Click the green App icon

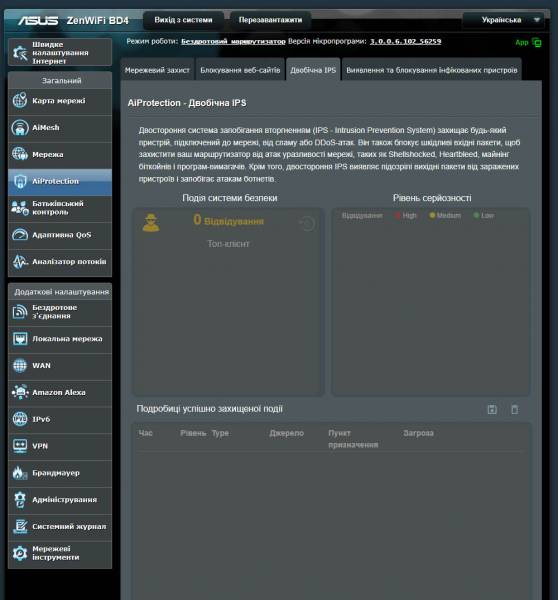click(537, 43)
